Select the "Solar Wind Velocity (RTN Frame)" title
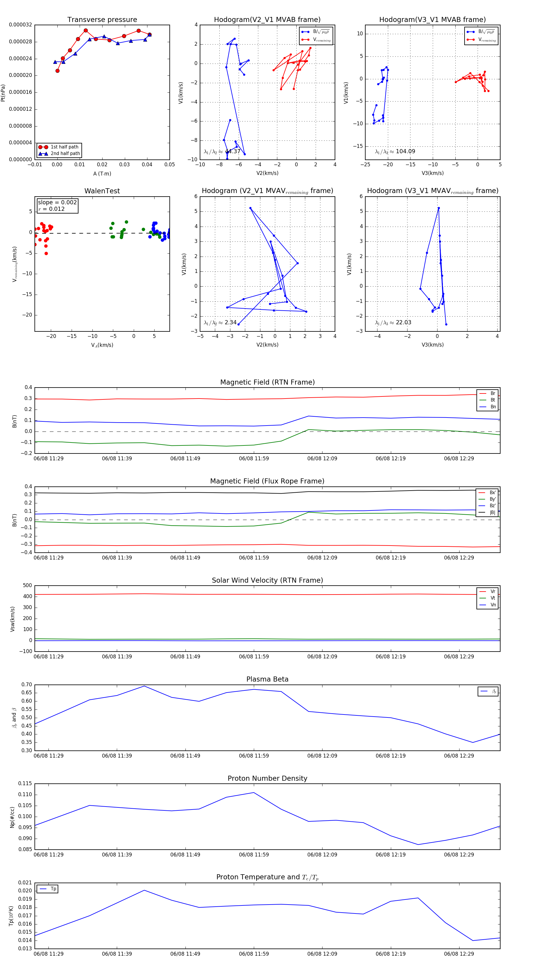The width and height of the screenshot is (535, 980). pyautogui.click(x=267, y=580)
